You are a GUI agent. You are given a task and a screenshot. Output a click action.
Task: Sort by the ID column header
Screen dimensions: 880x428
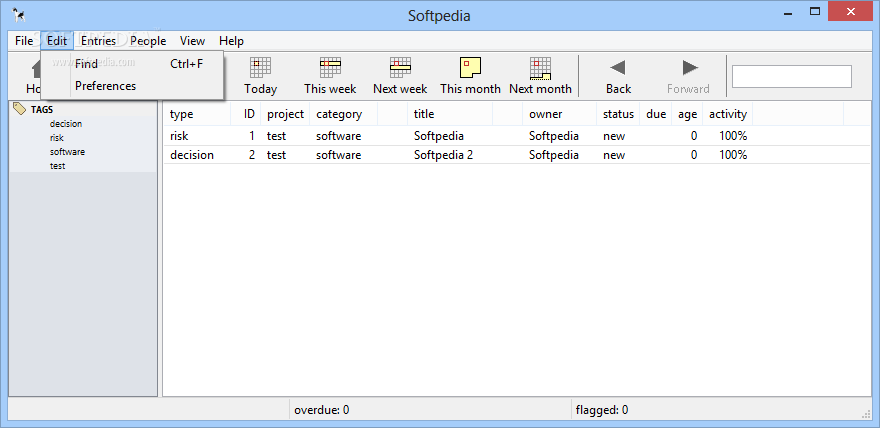point(246,114)
